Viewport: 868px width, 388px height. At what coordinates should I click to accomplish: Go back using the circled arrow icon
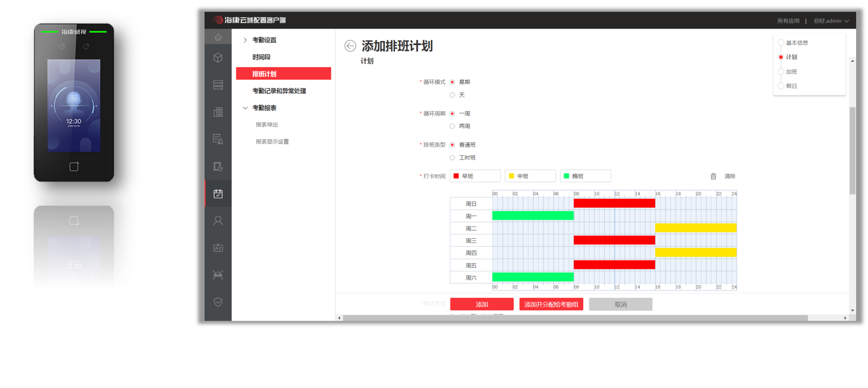pyautogui.click(x=350, y=46)
